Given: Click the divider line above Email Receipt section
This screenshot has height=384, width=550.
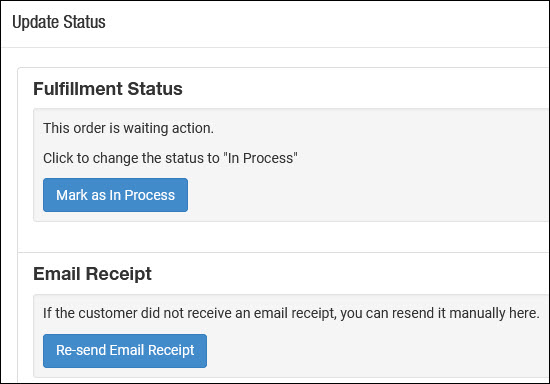Looking at the screenshot, I should [283, 252].
